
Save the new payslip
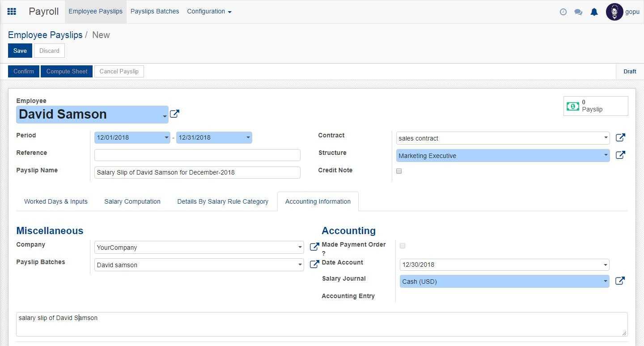coord(20,51)
